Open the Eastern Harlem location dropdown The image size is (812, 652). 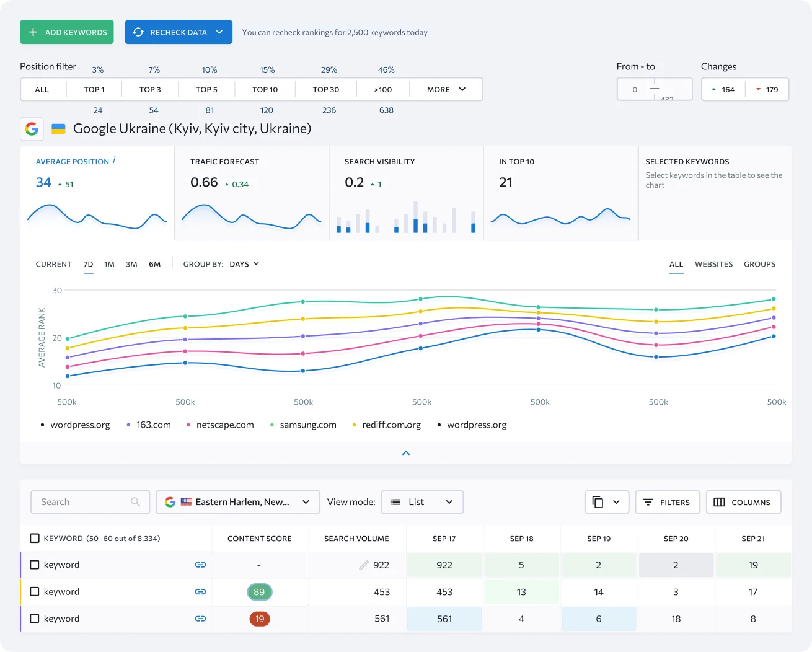[x=237, y=502]
